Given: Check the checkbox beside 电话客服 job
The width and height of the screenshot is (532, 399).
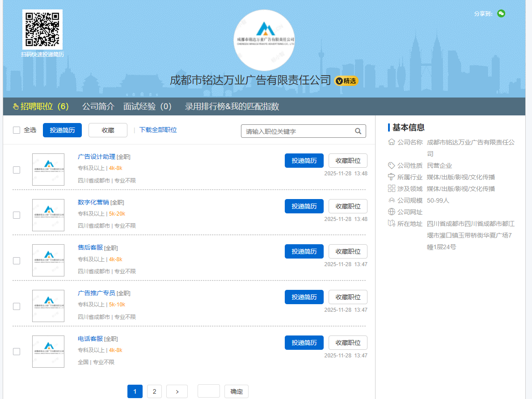Looking at the screenshot, I should coord(17,352).
